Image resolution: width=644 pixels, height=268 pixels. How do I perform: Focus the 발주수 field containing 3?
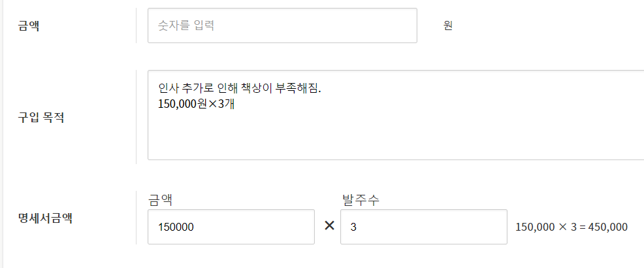point(423,227)
